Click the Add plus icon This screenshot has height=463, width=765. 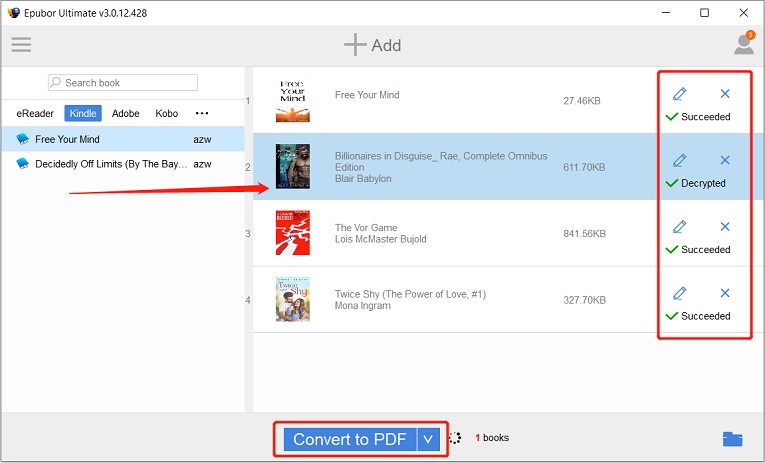click(355, 45)
